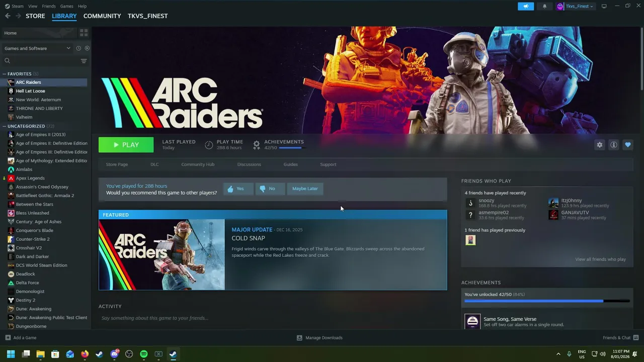644x362 pixels.
Task: Click the green PLAY button
Action: point(126,145)
